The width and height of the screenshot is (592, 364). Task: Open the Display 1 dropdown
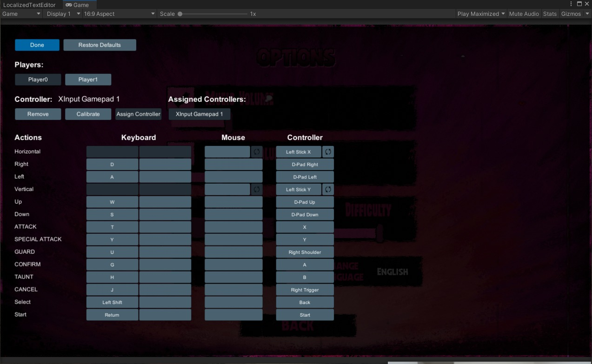63,13
